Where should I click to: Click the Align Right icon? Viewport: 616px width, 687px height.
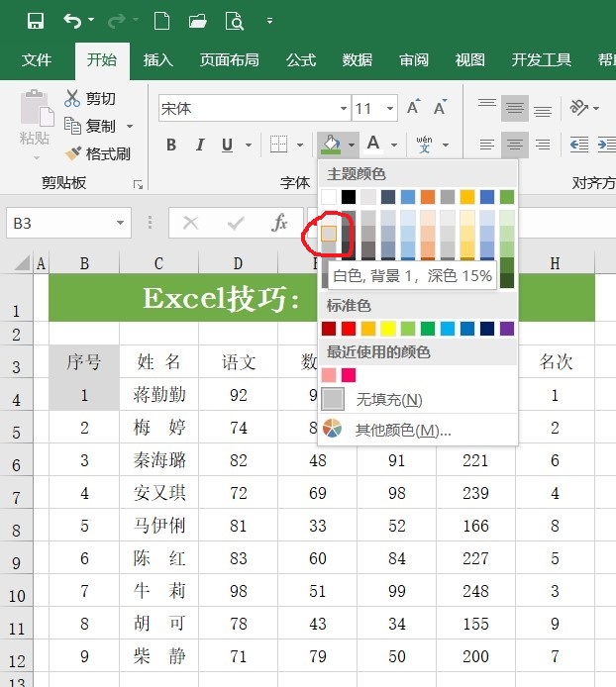click(x=543, y=145)
